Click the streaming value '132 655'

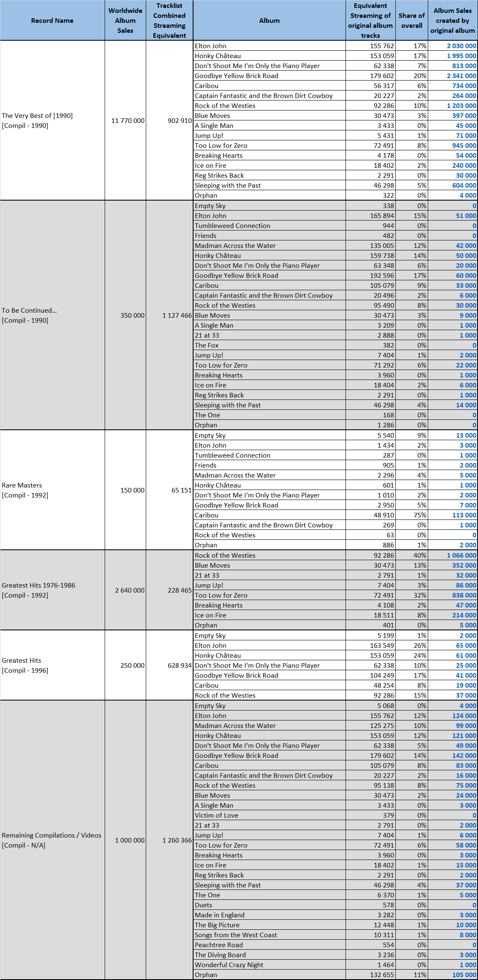click(x=382, y=975)
